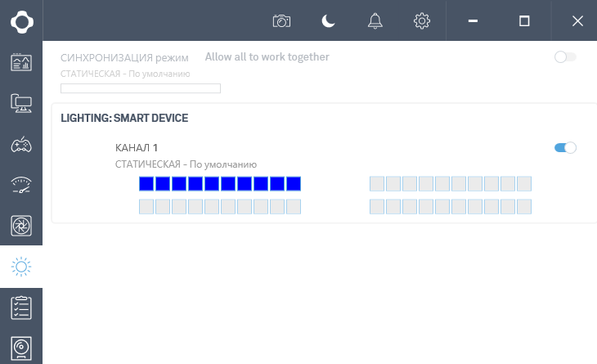Select the lighting sun icon

(x=21, y=267)
